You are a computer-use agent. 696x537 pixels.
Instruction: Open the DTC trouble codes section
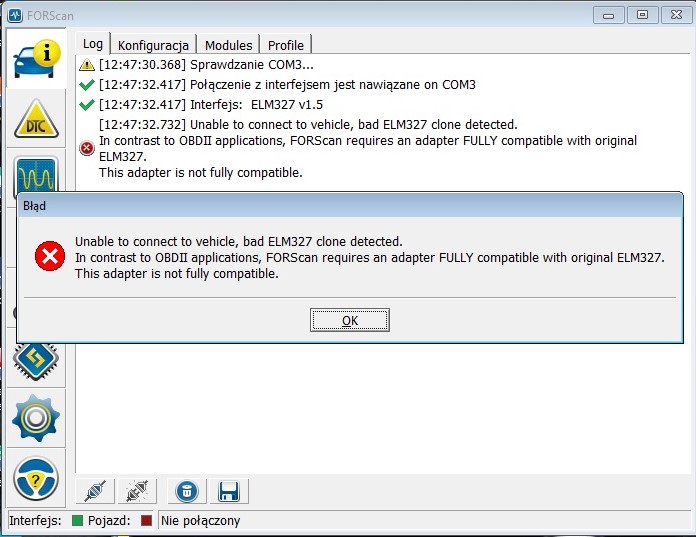tap(37, 120)
